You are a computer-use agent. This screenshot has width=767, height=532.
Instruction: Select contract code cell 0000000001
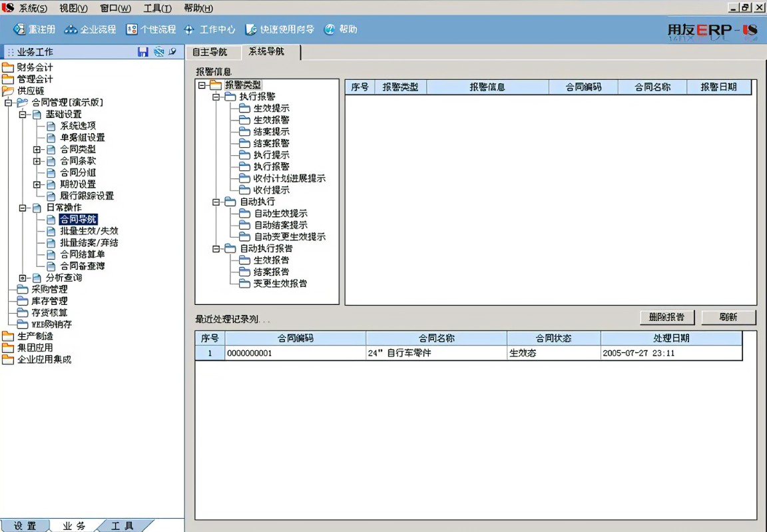[295, 353]
